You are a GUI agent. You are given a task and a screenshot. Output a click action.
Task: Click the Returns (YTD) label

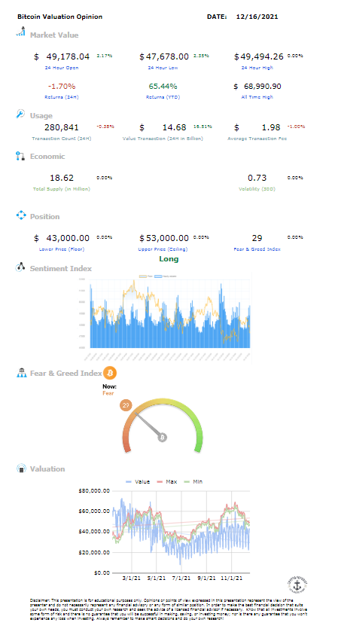tap(163, 97)
